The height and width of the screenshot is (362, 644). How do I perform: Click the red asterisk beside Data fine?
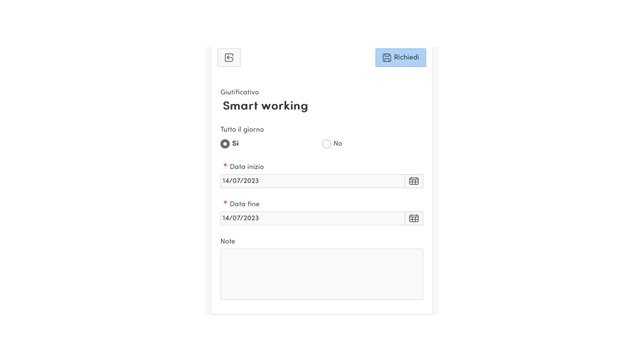225,203
